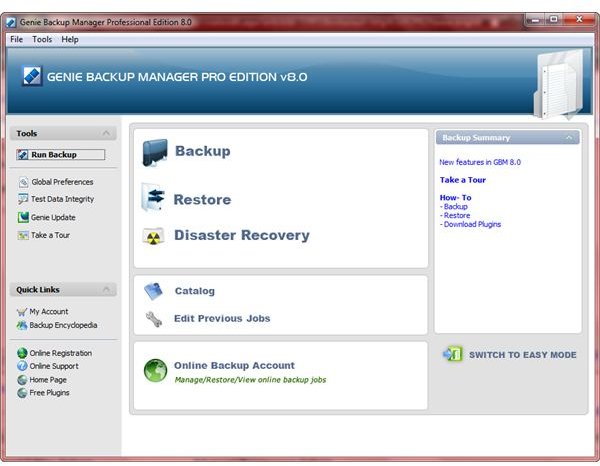The height and width of the screenshot is (466, 600).
Task: Click the Test Data Integrity icon
Action: [x=23, y=199]
